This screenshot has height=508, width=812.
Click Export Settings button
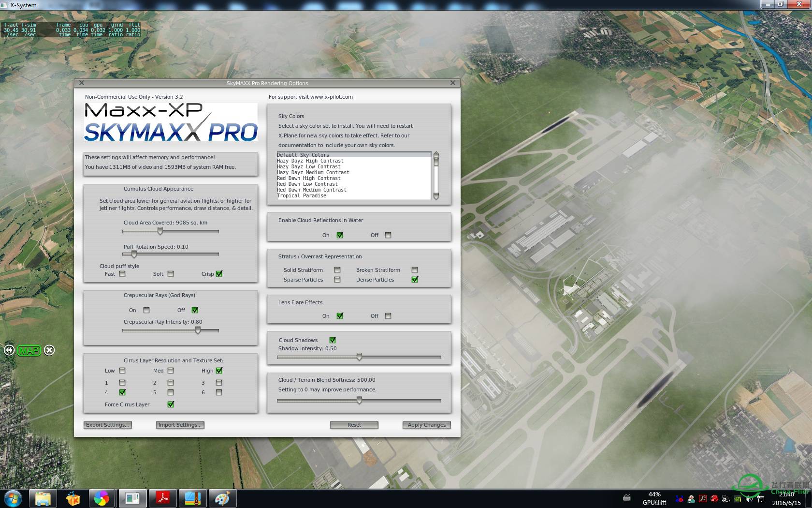point(108,425)
